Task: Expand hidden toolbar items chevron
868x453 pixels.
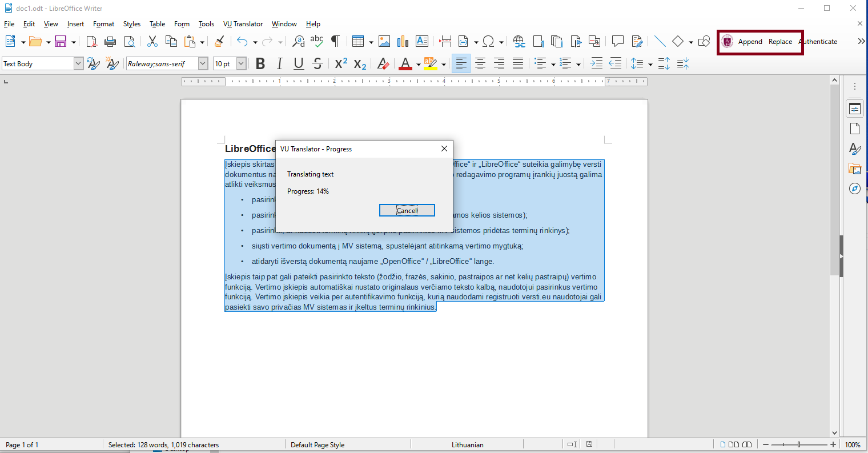Action: point(861,42)
